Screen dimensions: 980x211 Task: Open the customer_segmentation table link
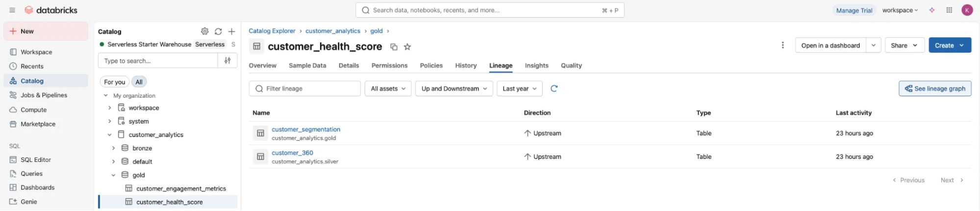[x=306, y=130]
